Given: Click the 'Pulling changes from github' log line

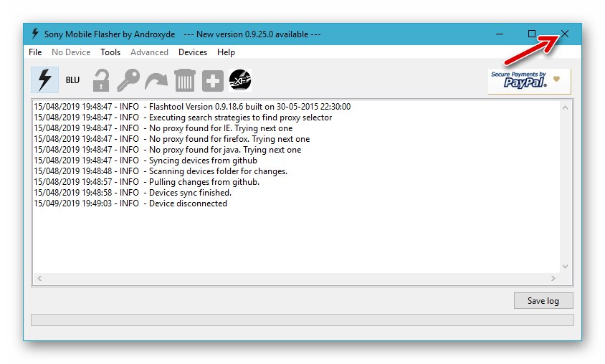Looking at the screenshot, I should pos(147,182).
